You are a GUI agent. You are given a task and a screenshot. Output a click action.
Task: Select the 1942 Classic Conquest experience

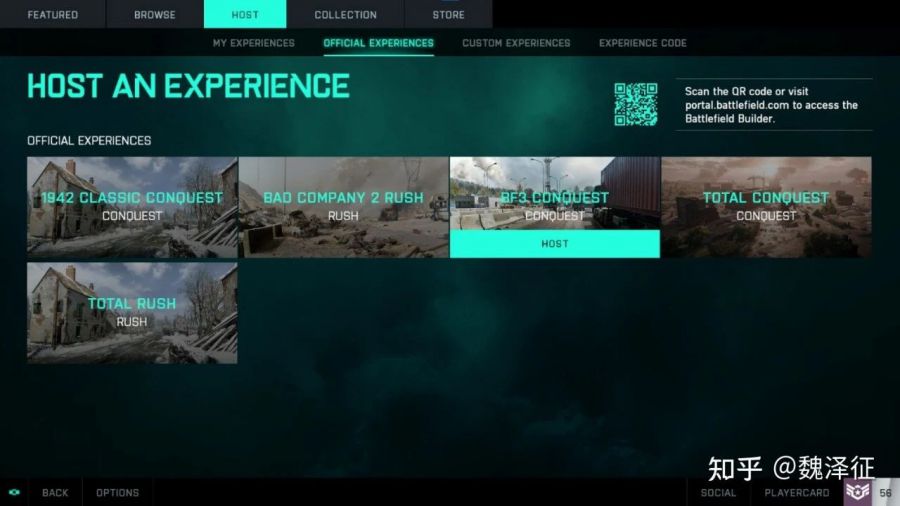point(132,207)
